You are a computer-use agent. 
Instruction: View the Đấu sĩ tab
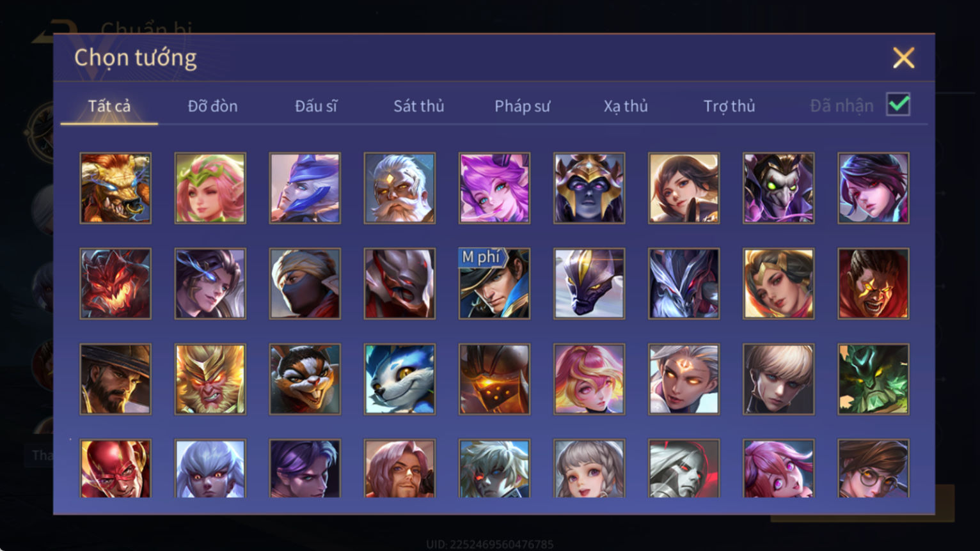coord(316,106)
